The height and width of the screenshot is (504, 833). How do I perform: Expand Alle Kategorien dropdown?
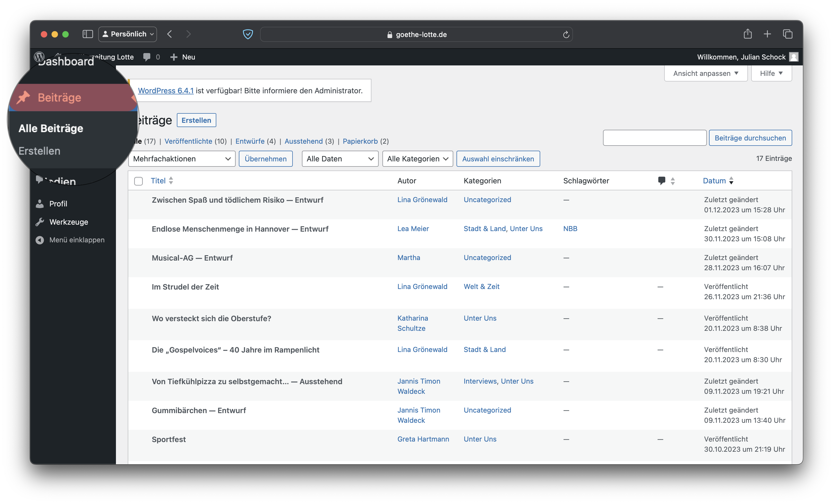point(417,159)
